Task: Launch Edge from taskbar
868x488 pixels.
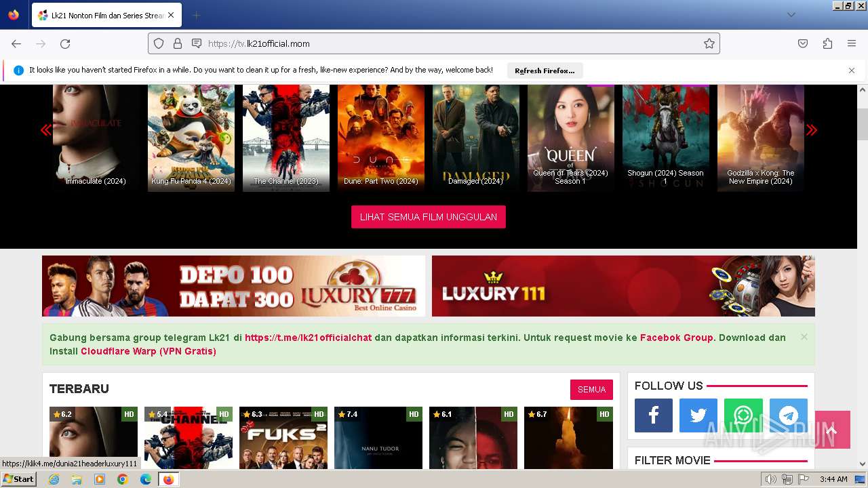Action: (x=146, y=479)
